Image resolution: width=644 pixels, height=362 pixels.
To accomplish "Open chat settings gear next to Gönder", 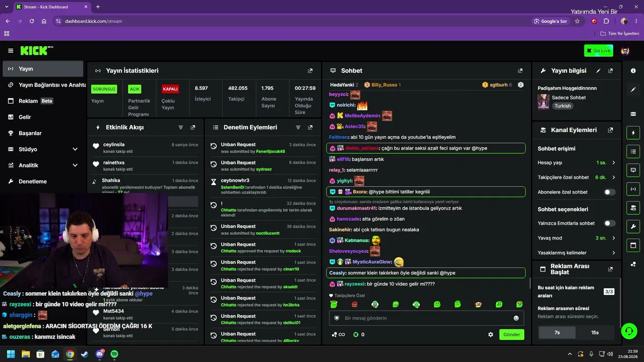I will 491,335.
